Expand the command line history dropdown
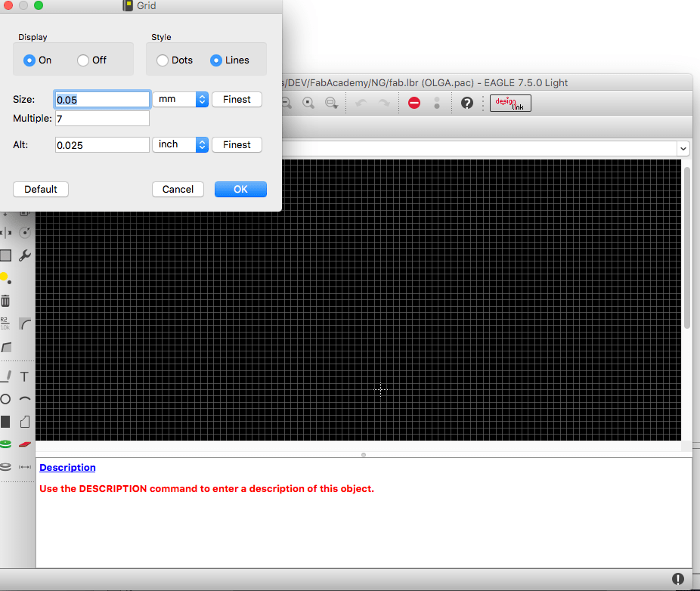700x591 pixels. coord(683,149)
